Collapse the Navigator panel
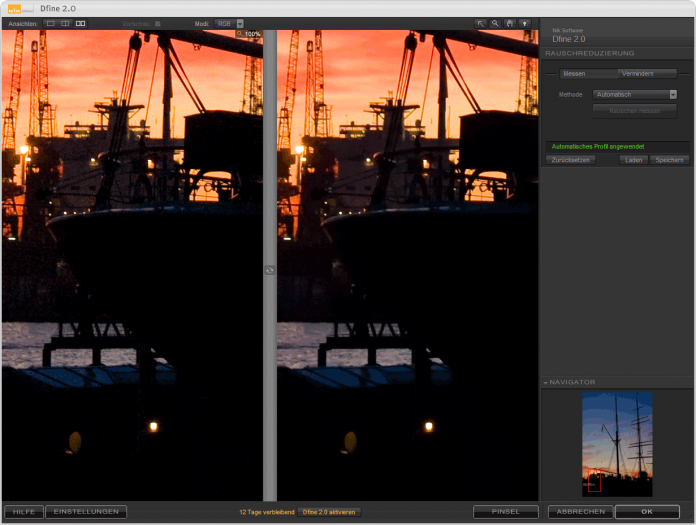The width and height of the screenshot is (696, 525). [x=547, y=382]
